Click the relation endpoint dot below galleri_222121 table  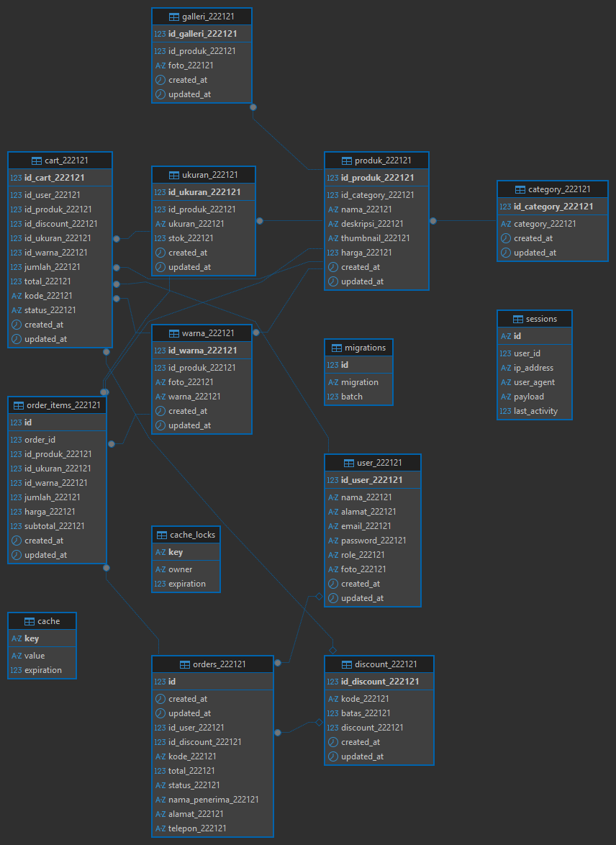point(253,107)
